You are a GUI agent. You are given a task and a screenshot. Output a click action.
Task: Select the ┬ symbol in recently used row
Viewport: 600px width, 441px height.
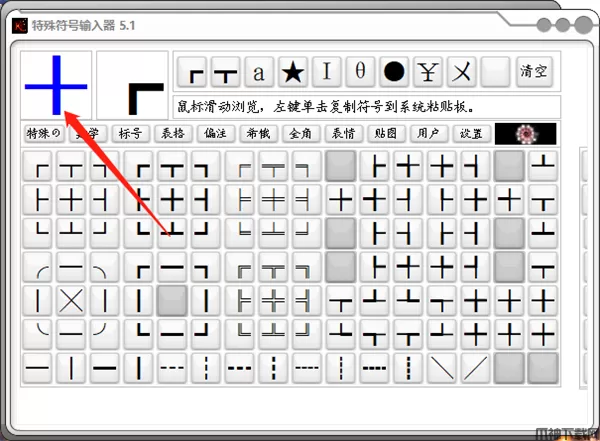click(225, 72)
